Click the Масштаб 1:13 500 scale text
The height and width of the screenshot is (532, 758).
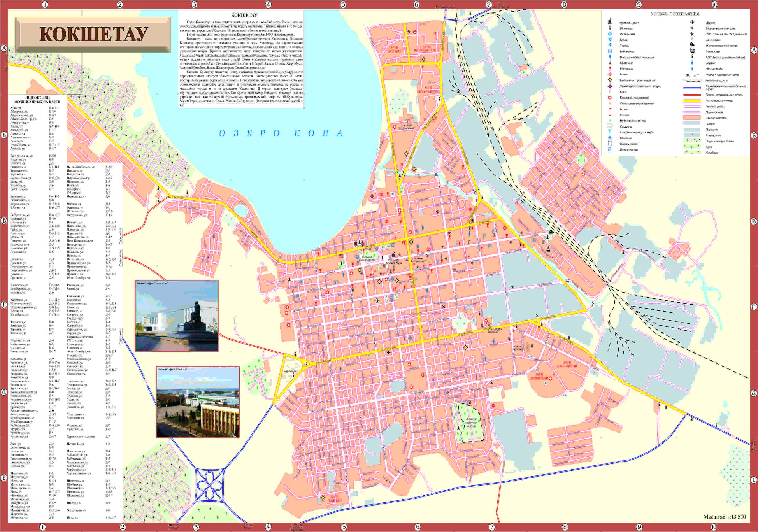[x=725, y=517]
